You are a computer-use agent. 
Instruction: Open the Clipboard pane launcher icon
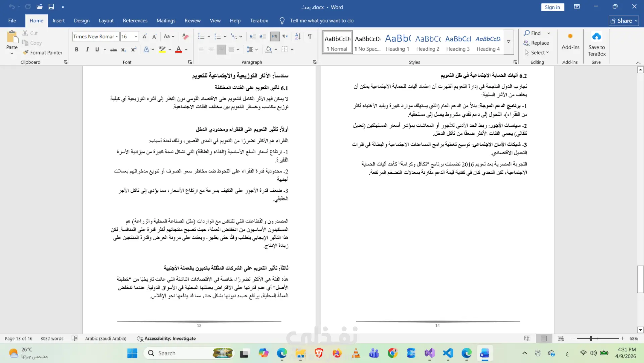[66, 62]
